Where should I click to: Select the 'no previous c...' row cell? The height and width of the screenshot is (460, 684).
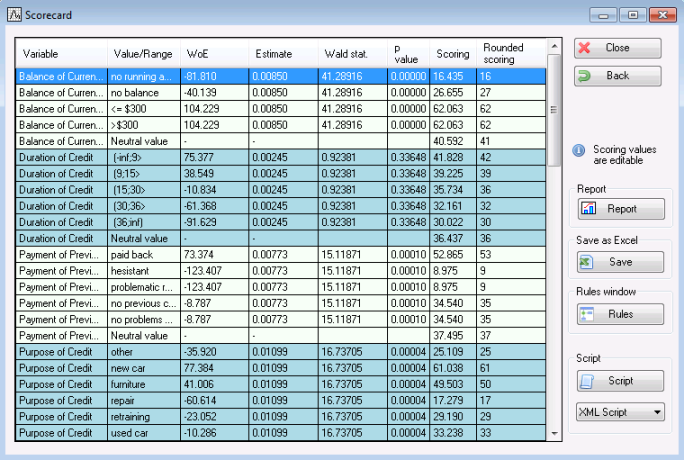point(144,303)
